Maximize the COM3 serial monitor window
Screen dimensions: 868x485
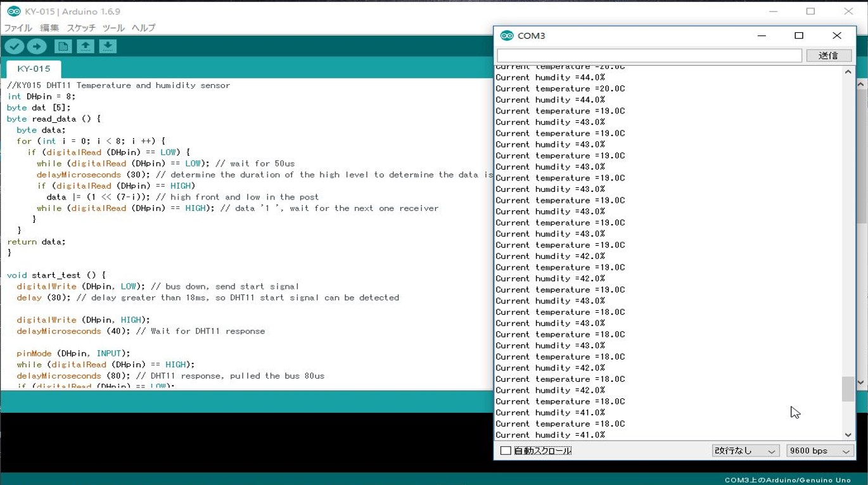point(799,35)
